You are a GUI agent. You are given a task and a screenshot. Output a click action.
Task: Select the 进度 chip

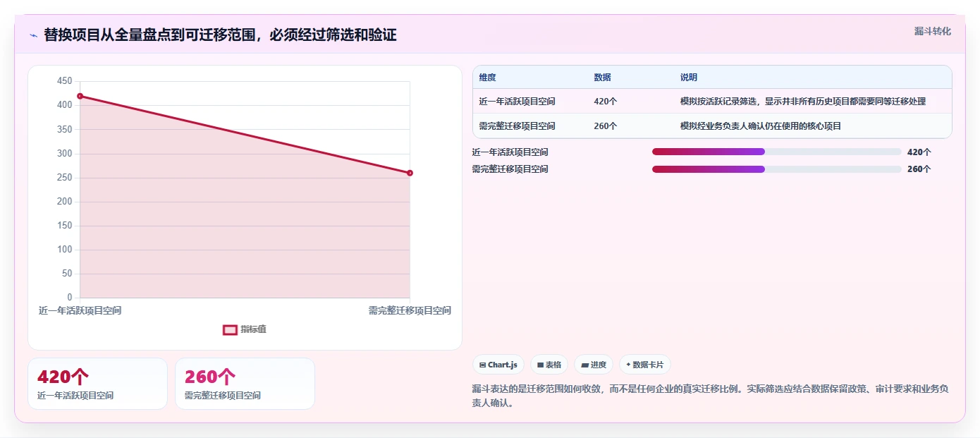594,365
